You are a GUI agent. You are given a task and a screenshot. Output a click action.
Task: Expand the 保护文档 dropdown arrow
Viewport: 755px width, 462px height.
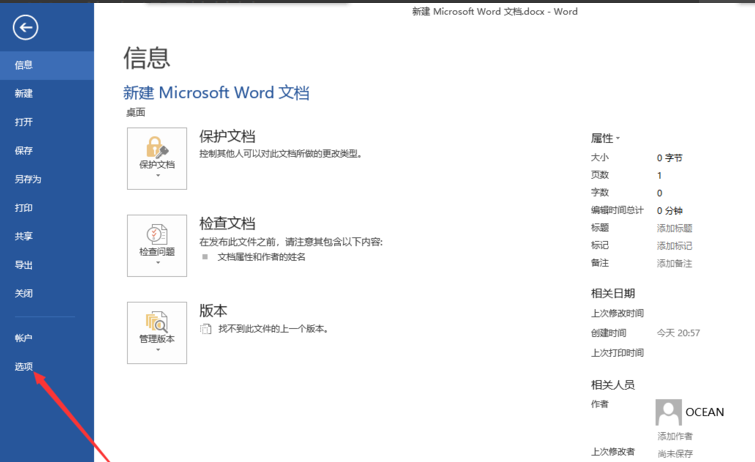(x=158, y=176)
